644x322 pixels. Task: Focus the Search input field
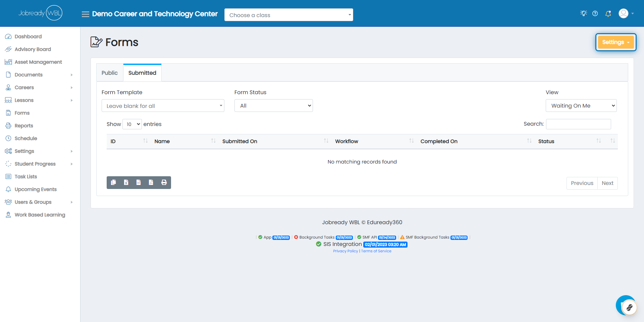pyautogui.click(x=579, y=124)
